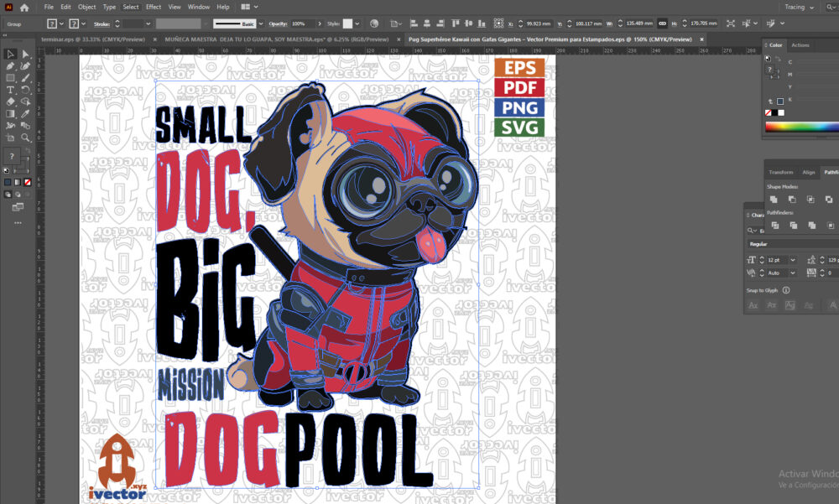The image size is (839, 504).
Task: Toggle None fill mode under toolbox
Action: tap(28, 183)
